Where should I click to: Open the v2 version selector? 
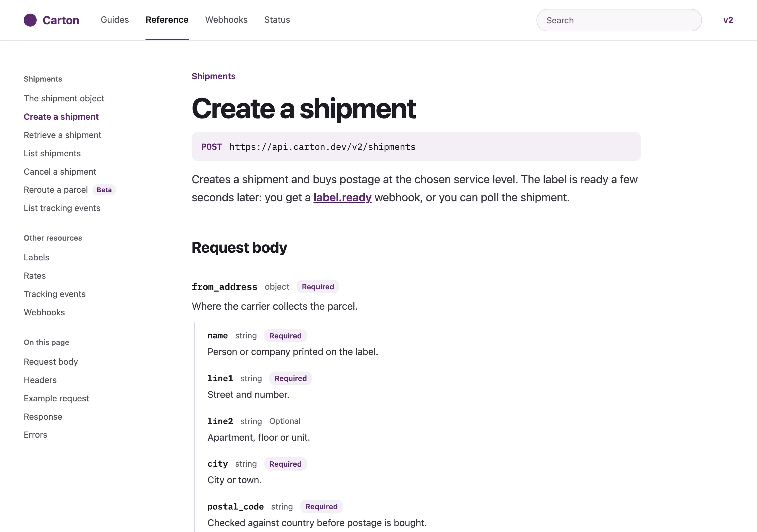coord(728,20)
